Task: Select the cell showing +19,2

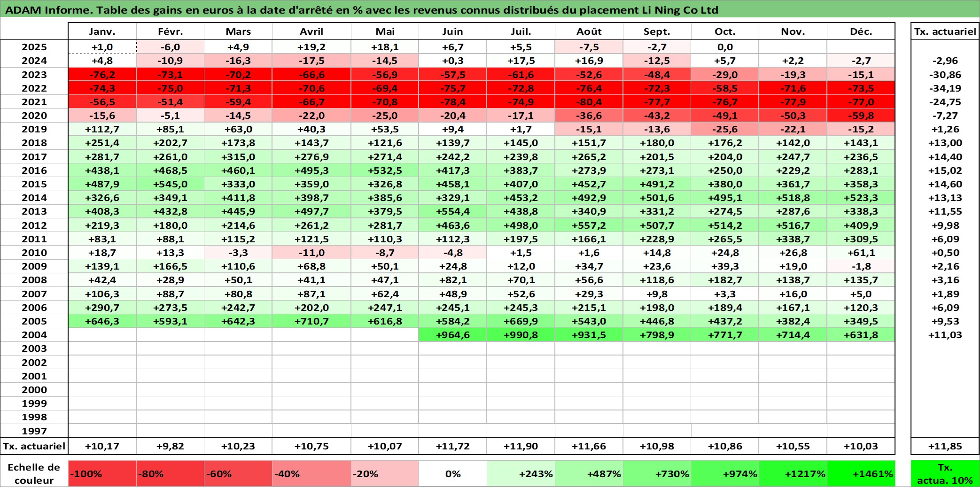Action: (311, 47)
